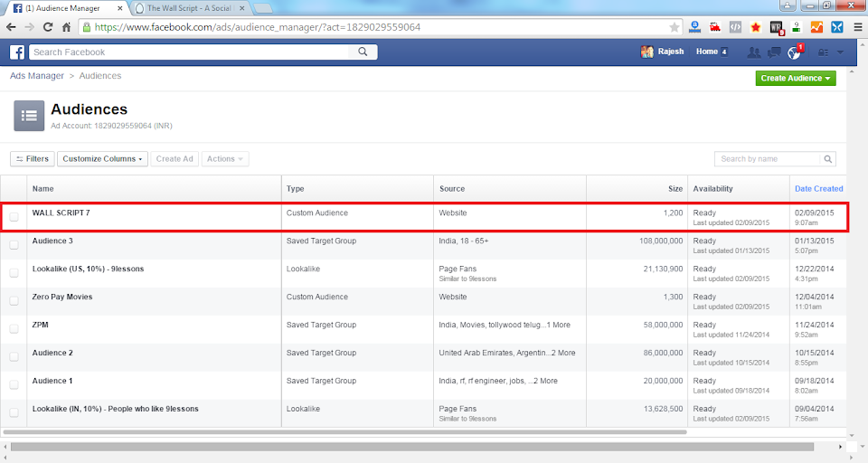The height and width of the screenshot is (463, 868).
Task: Click the orange chart extension icon
Action: 816,26
